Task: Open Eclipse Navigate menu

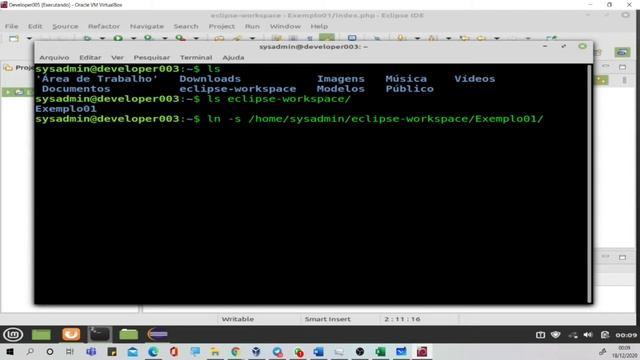Action: (x=147, y=26)
